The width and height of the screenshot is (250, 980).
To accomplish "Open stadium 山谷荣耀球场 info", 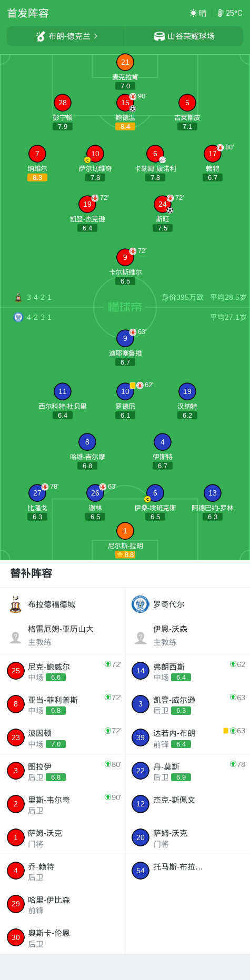I will (x=184, y=36).
